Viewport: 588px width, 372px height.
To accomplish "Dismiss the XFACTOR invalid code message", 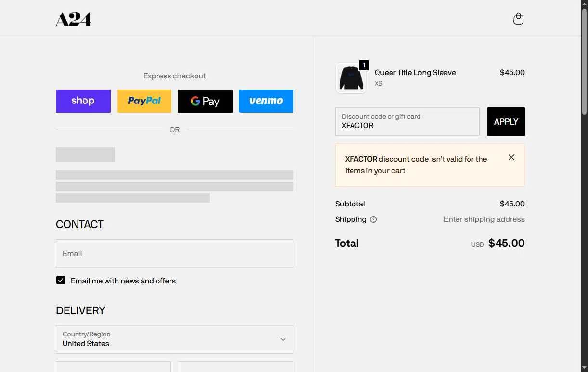I will point(511,157).
